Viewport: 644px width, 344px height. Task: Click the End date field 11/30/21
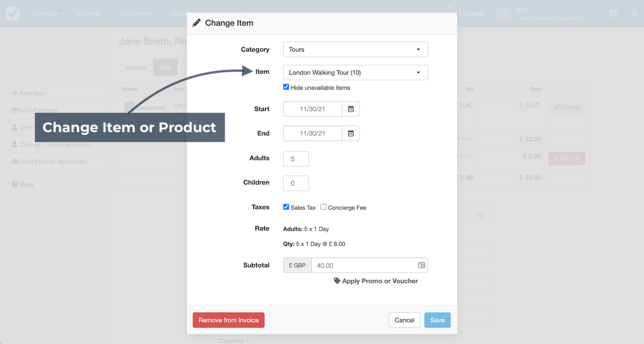(x=313, y=133)
